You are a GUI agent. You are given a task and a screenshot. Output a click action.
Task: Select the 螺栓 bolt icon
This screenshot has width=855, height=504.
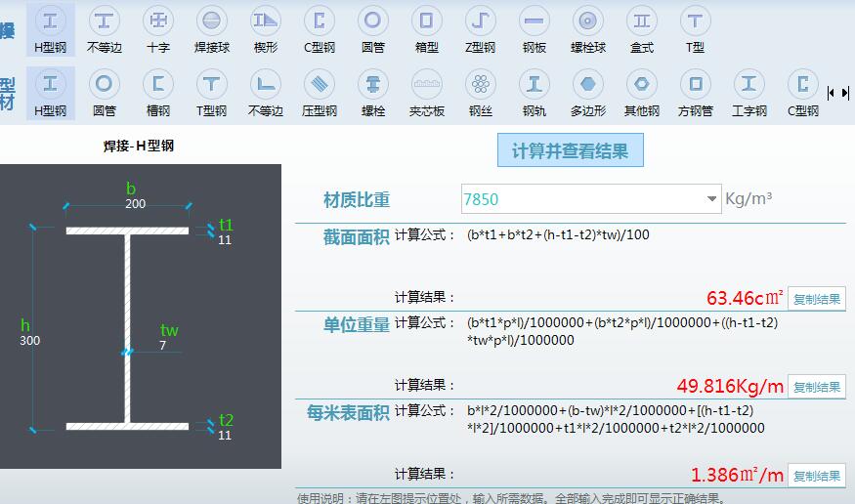[x=373, y=93]
